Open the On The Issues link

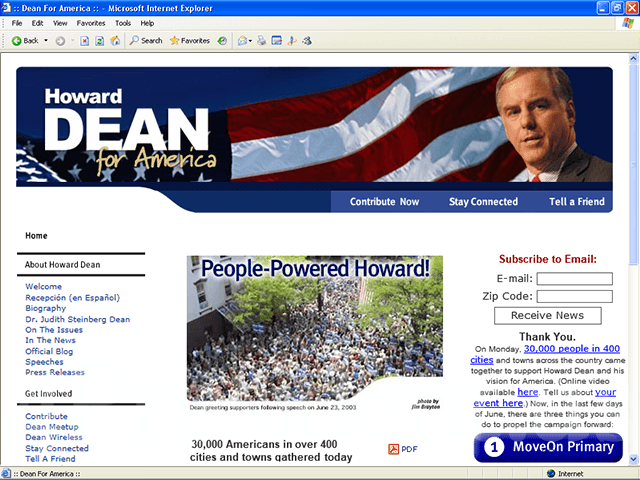click(x=54, y=330)
